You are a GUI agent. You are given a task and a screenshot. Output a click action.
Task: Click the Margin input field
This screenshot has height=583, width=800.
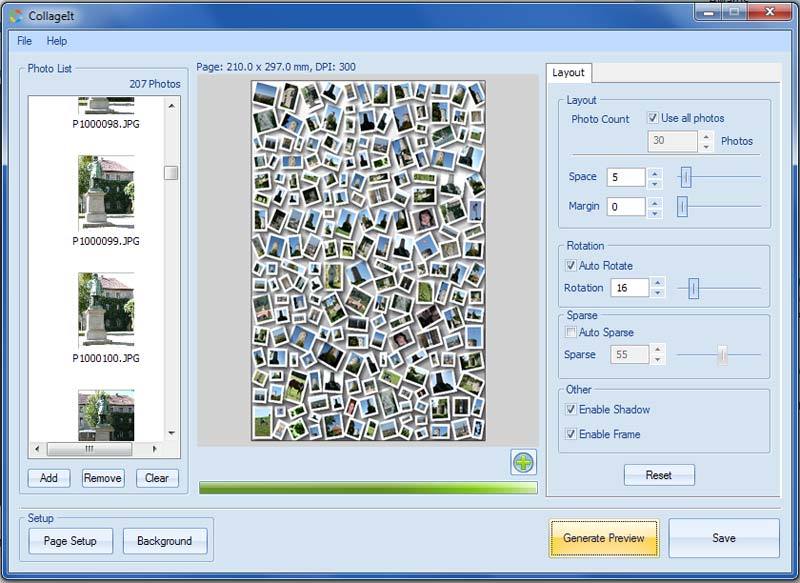coord(627,207)
